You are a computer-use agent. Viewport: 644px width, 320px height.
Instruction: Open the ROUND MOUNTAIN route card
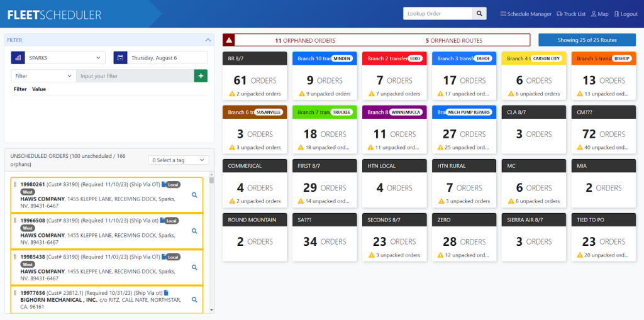pos(255,237)
